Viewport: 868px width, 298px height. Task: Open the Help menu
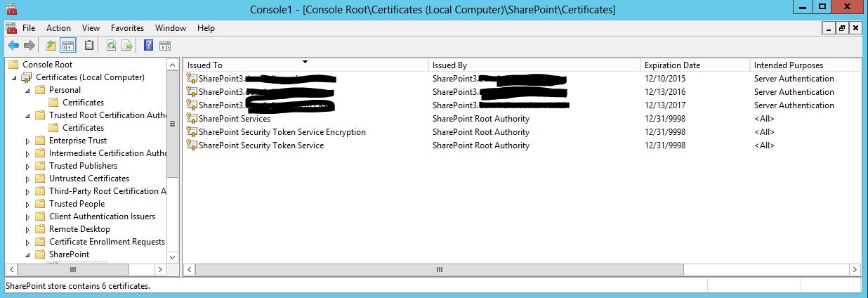pos(206,28)
